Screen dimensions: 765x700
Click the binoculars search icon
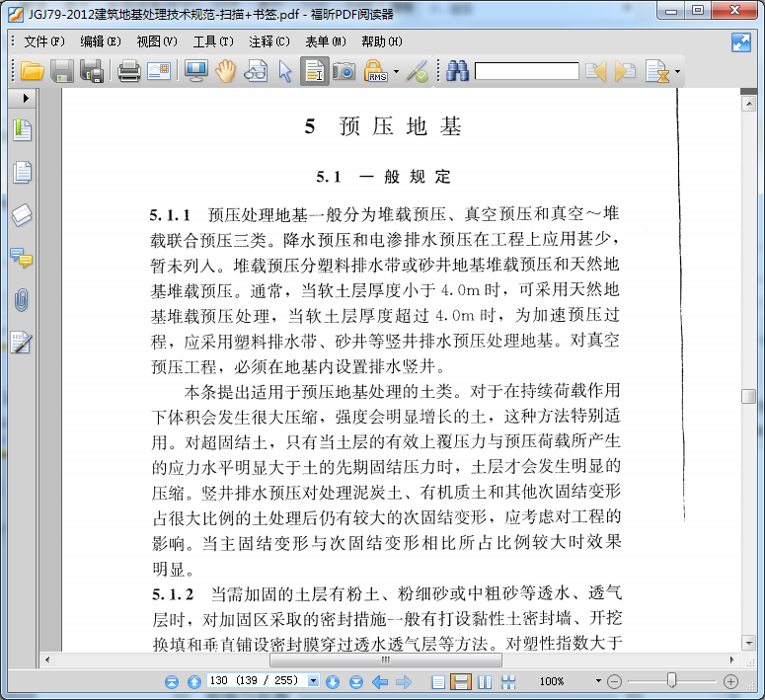pos(457,71)
